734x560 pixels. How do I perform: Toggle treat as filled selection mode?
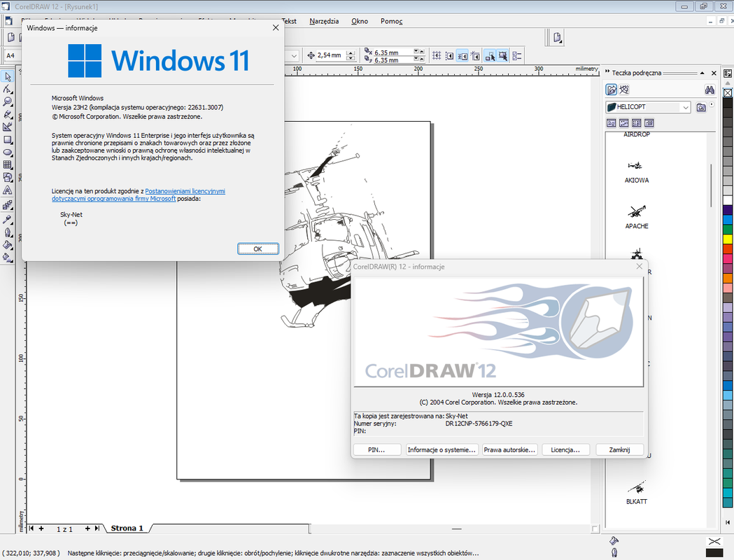(x=503, y=56)
